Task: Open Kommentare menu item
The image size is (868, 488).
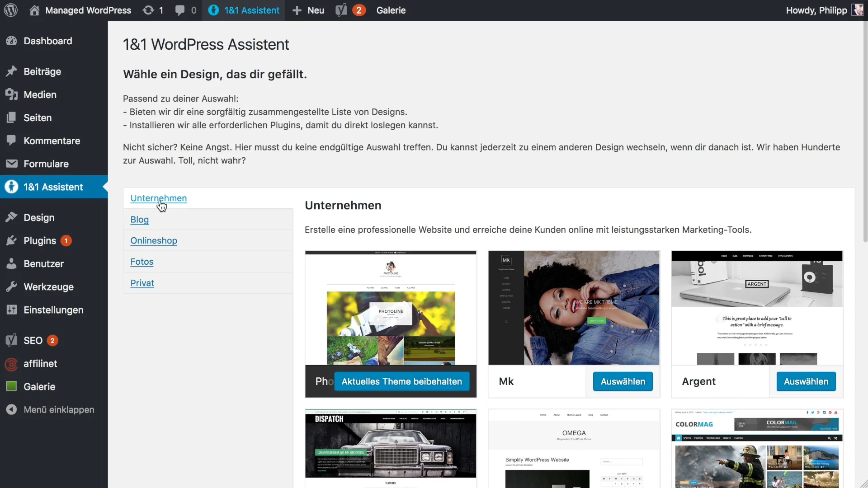Action: pos(52,141)
